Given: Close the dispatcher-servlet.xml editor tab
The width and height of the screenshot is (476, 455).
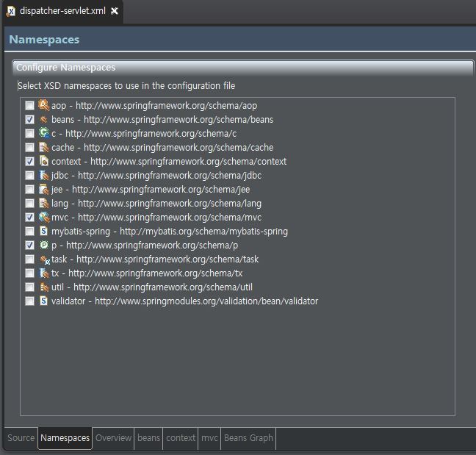Looking at the screenshot, I should click(115, 11).
